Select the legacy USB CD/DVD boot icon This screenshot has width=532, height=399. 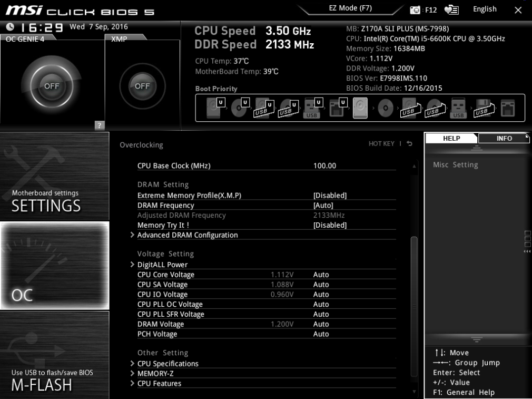(435, 108)
